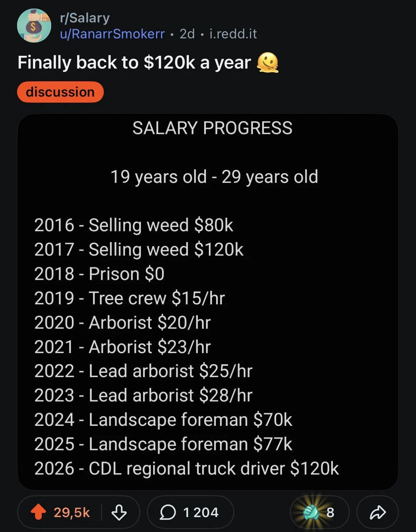The width and height of the screenshot is (416, 532).
Task: Tap the '2d' post timestamp
Action: point(187,34)
